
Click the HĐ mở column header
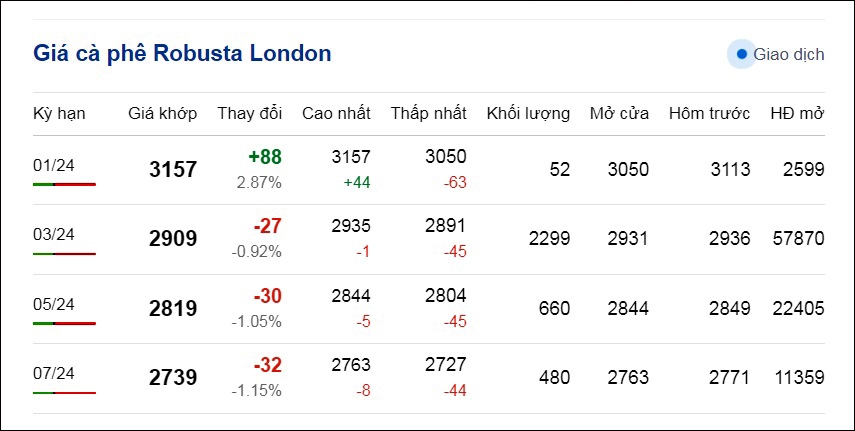[797, 113]
